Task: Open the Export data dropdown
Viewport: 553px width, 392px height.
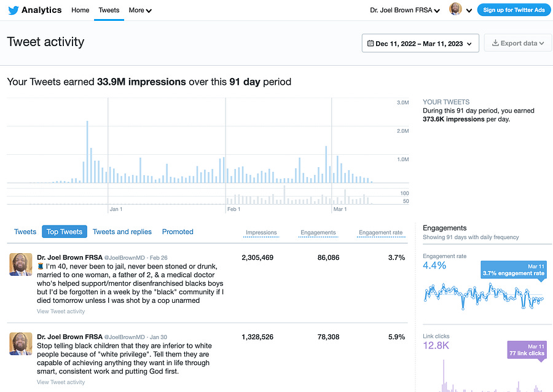Action: (x=518, y=43)
